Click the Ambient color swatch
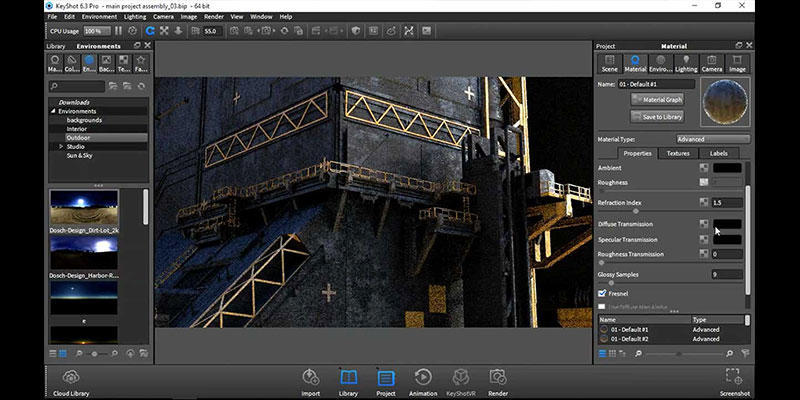This screenshot has width=800, height=400. [726, 168]
